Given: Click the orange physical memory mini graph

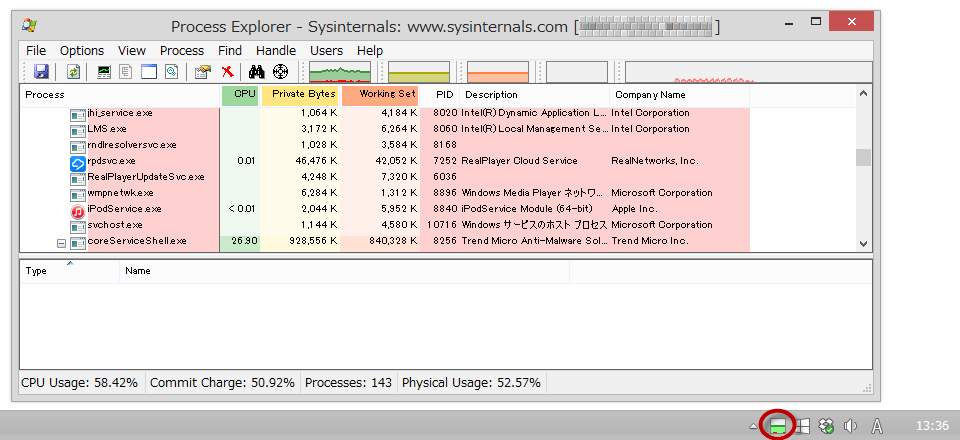Looking at the screenshot, I should [498, 72].
